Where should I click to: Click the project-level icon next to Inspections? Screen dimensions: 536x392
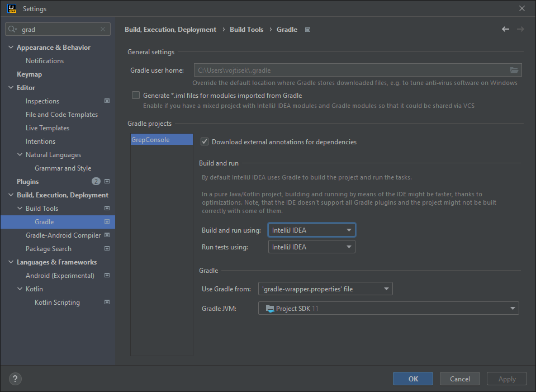(x=107, y=101)
